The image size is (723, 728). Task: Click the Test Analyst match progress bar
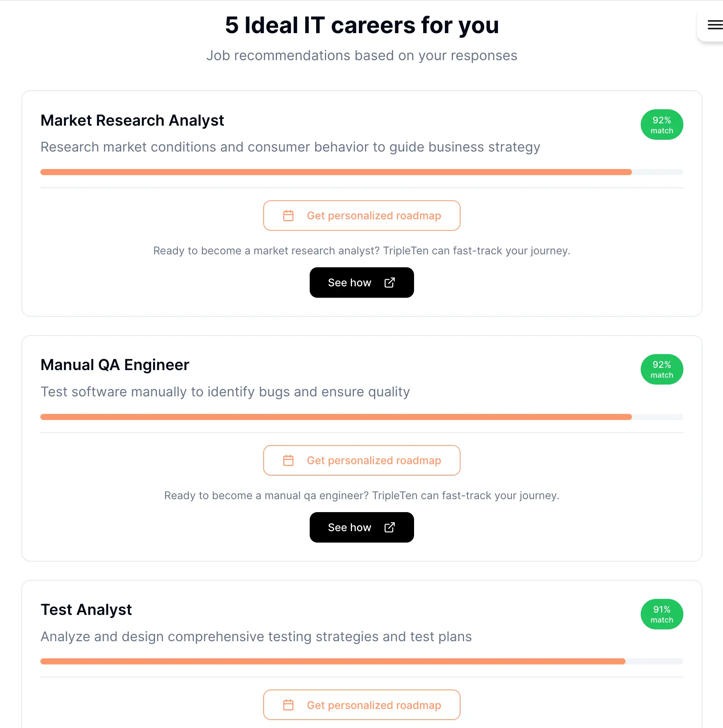point(361,661)
